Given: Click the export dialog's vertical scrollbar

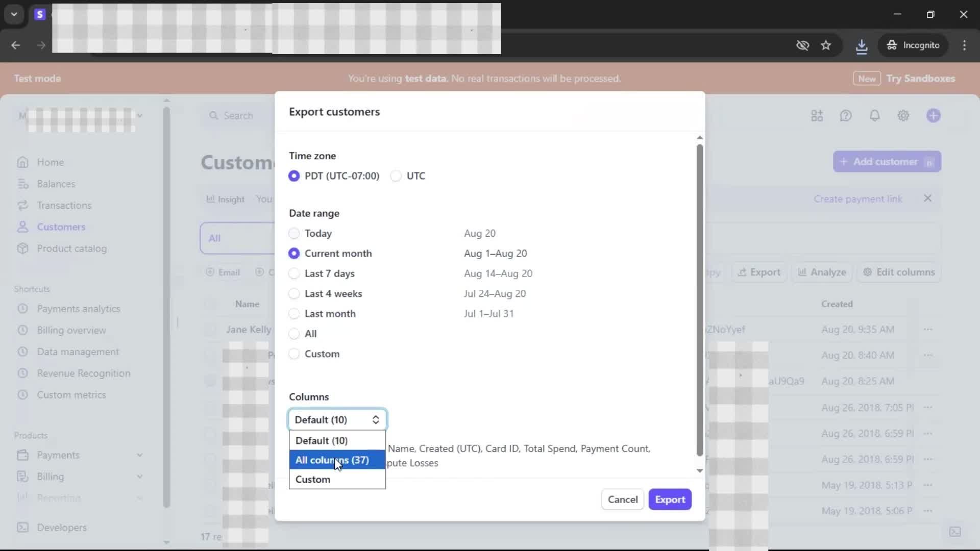Looking at the screenshot, I should pos(699,301).
